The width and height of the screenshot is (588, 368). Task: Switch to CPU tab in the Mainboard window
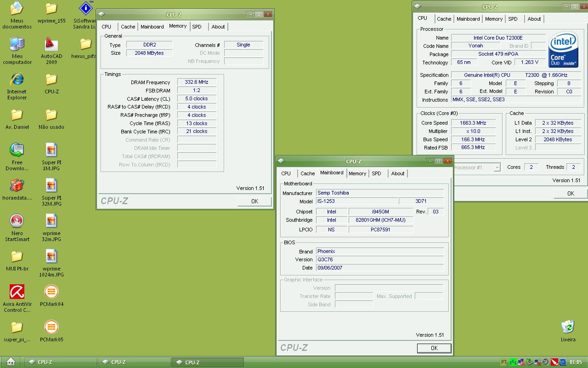click(x=286, y=173)
